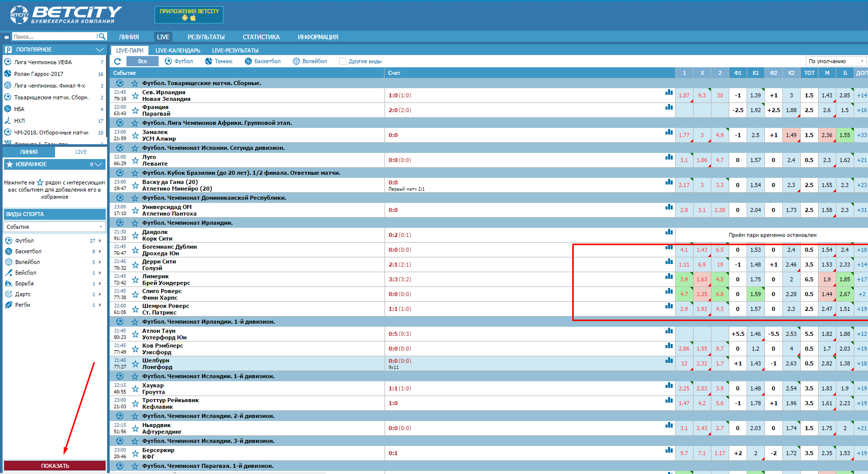Open statistics chart for Дерри Сити match

coord(669,261)
